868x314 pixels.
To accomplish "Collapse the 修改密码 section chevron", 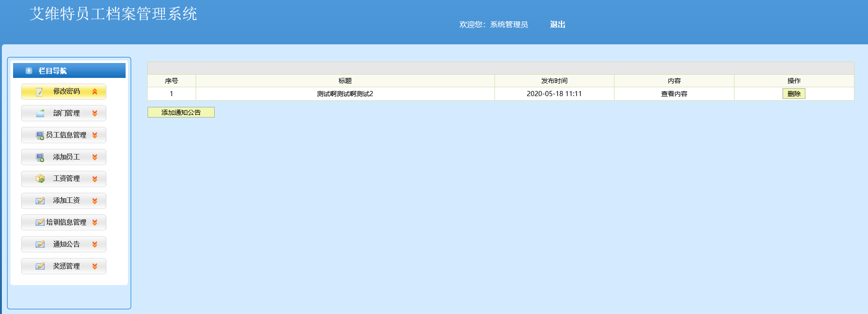I will [95, 92].
